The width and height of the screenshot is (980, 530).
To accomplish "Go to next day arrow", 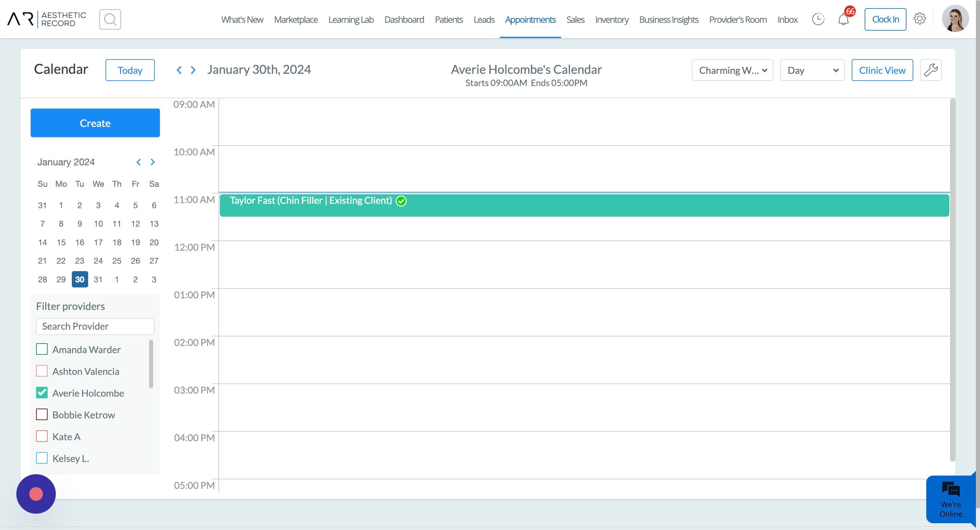I will (193, 70).
